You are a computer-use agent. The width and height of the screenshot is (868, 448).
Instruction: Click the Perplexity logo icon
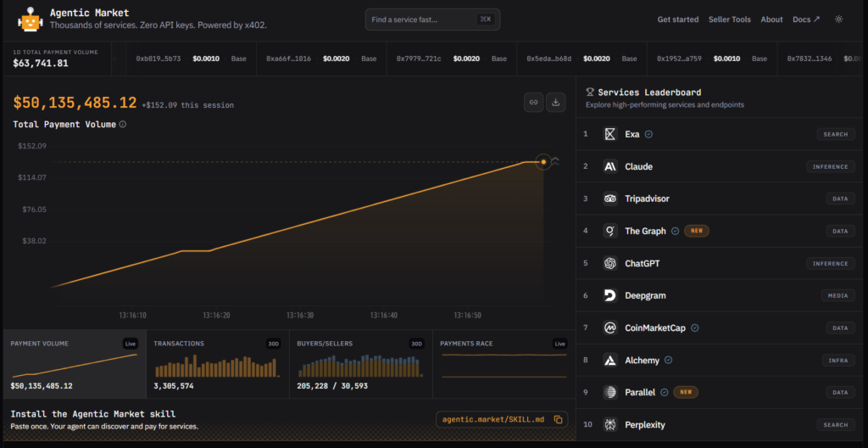tap(610, 425)
